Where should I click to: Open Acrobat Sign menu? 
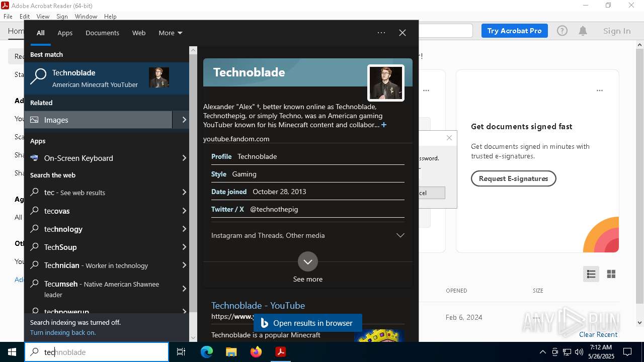click(62, 17)
